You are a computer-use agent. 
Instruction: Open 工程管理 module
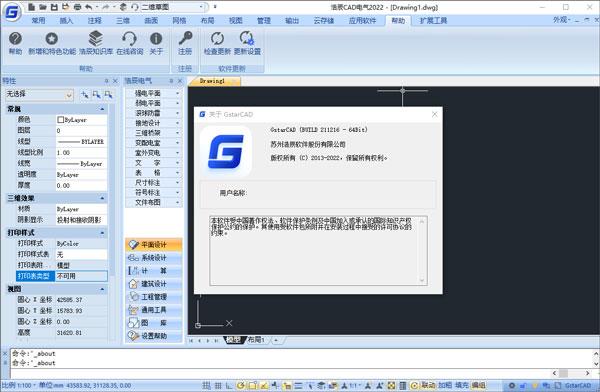tap(154, 297)
